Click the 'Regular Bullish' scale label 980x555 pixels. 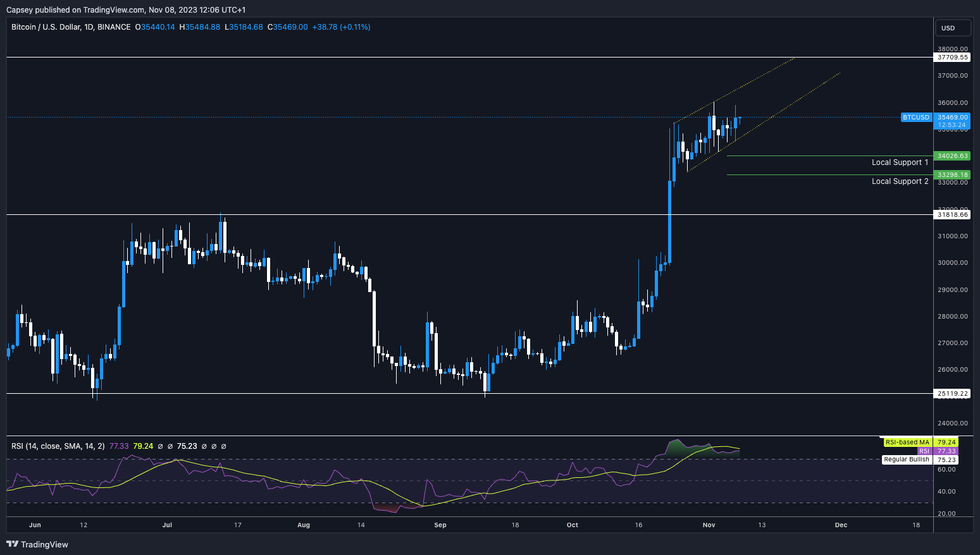(x=907, y=460)
